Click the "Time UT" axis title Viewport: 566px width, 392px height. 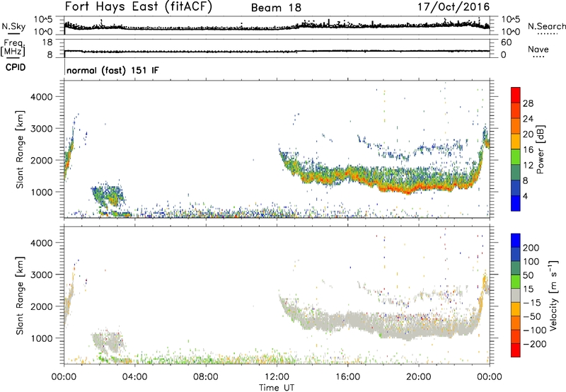point(277,388)
